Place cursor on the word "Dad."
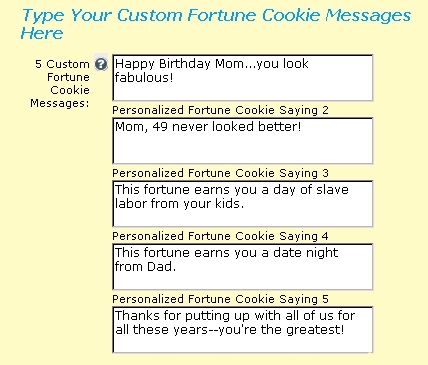This screenshot has height=365, width=428. click(161, 266)
